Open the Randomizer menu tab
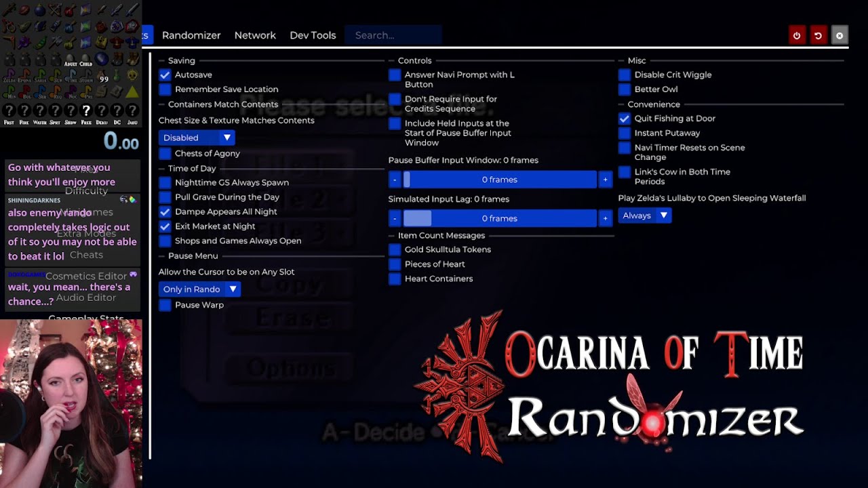 (191, 35)
